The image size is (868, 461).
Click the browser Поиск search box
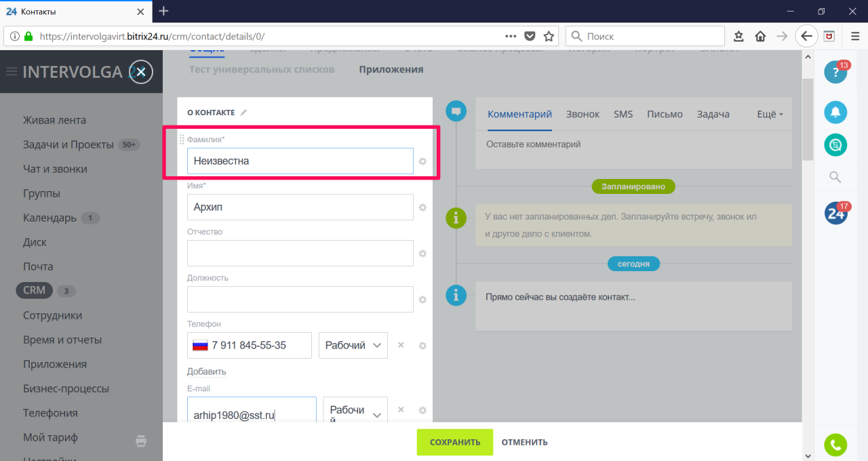click(645, 36)
